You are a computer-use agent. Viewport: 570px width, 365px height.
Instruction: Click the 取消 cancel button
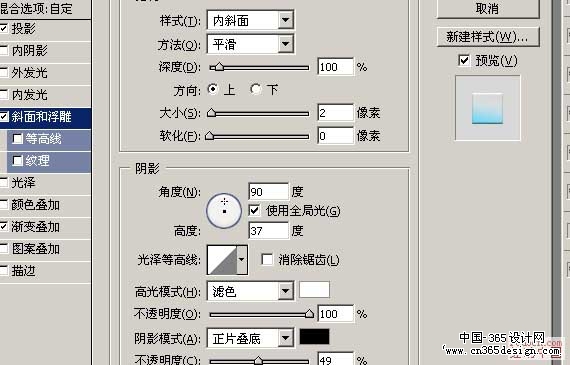(x=487, y=8)
